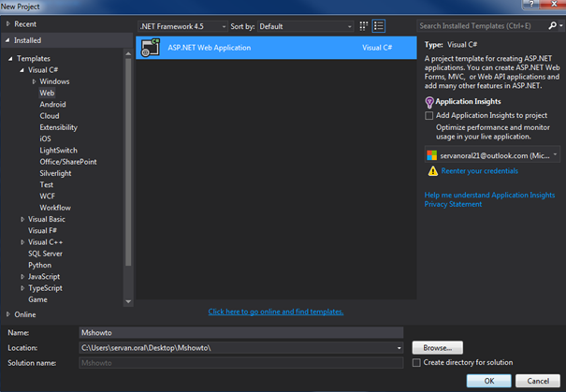Collapse the Templates node
The height and width of the screenshot is (392, 566).
(x=10, y=59)
